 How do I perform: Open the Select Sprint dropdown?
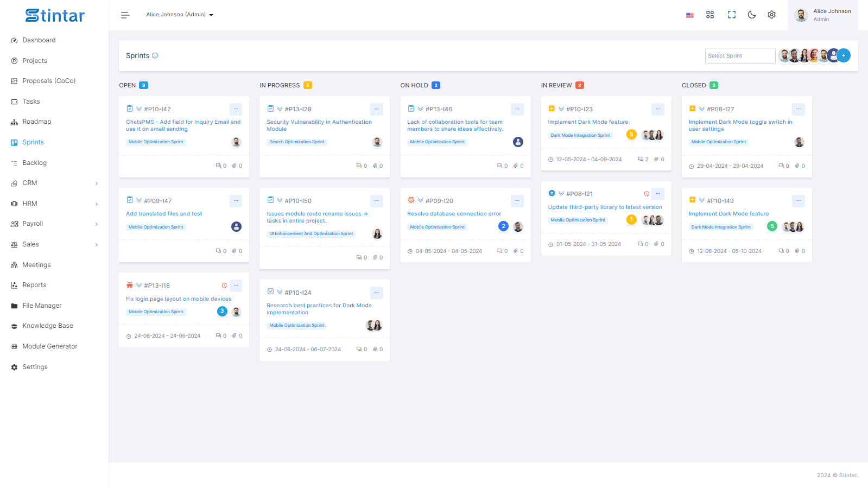(740, 56)
